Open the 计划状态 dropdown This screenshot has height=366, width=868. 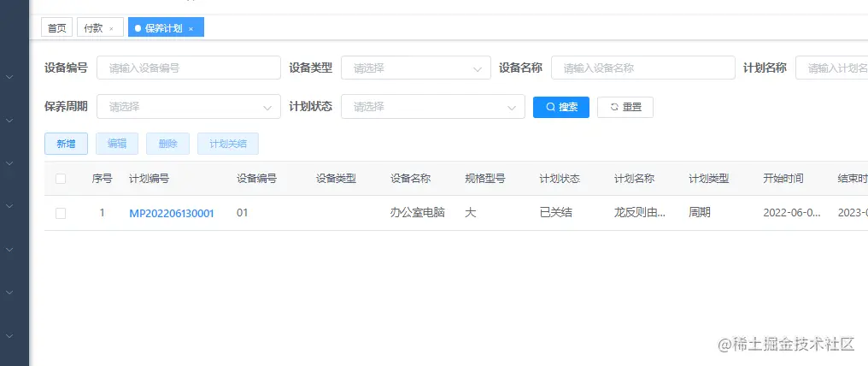pyautogui.click(x=433, y=106)
